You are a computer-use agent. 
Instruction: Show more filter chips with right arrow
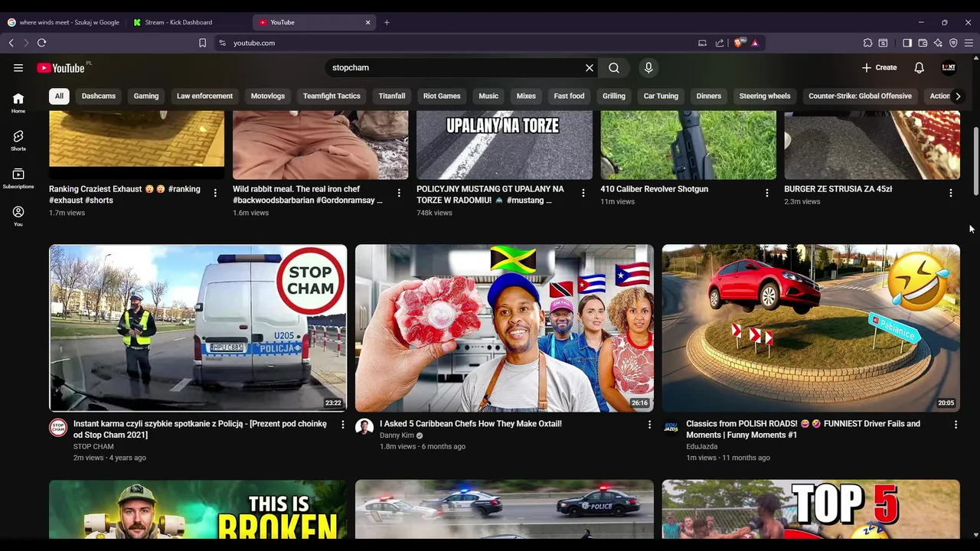click(958, 96)
